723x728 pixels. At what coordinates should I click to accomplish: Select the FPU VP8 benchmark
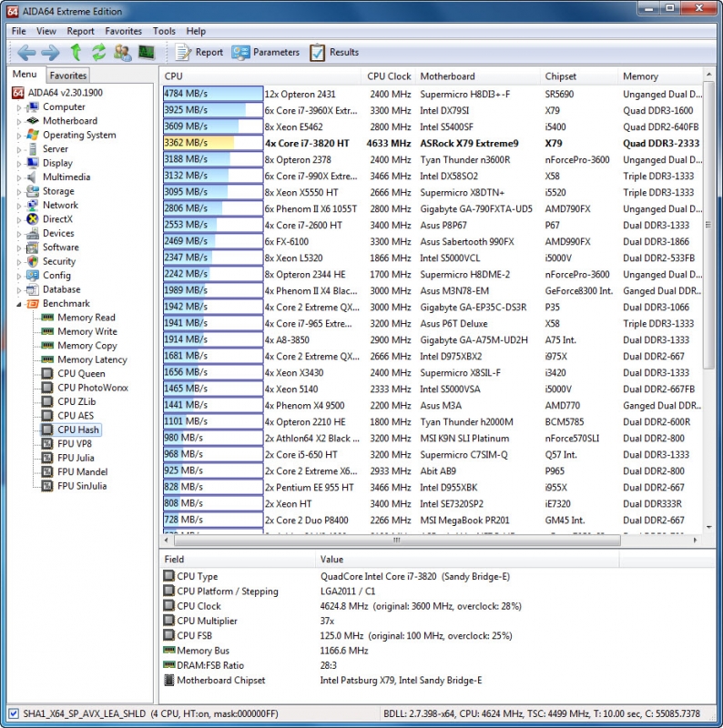click(75, 444)
